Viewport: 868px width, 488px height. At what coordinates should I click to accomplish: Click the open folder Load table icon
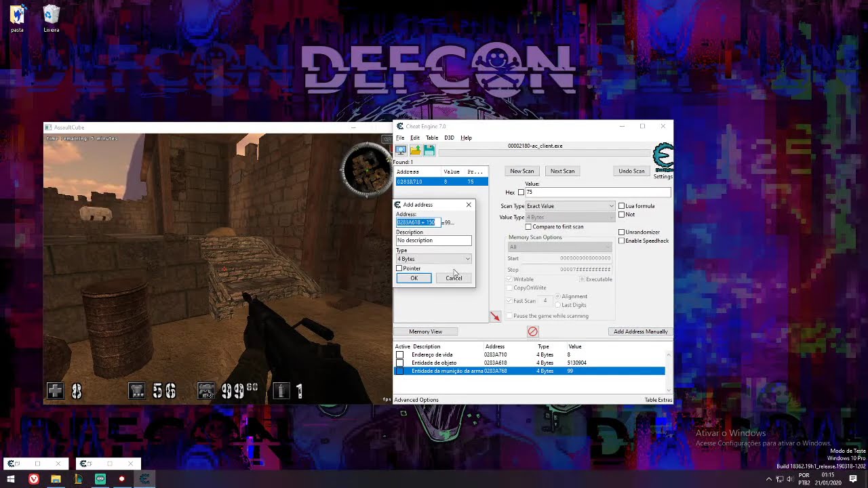(415, 150)
